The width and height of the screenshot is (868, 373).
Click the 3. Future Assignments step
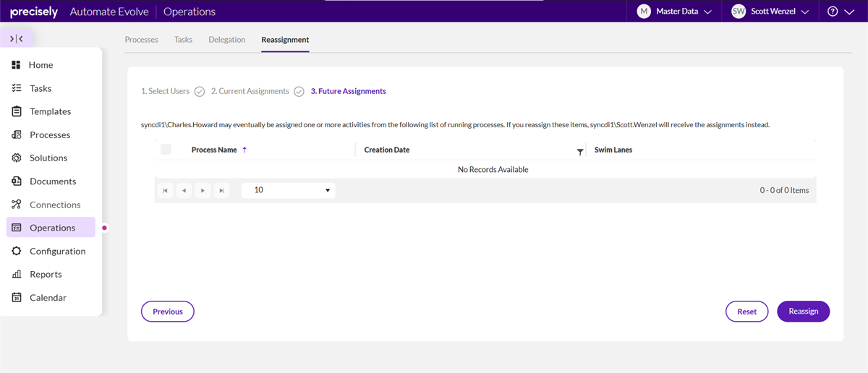[349, 92]
